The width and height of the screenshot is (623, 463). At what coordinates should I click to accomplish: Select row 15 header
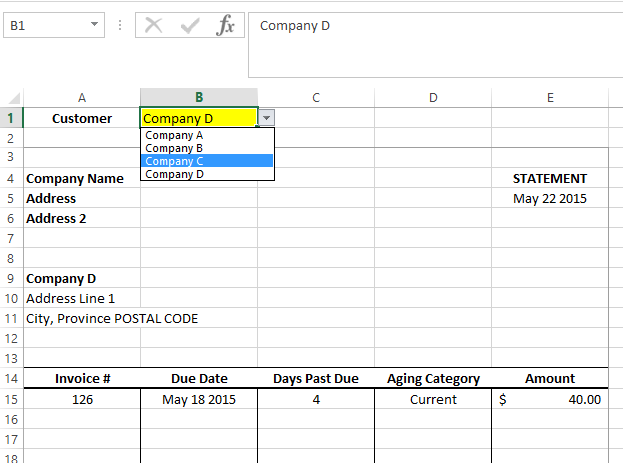[x=11, y=399]
